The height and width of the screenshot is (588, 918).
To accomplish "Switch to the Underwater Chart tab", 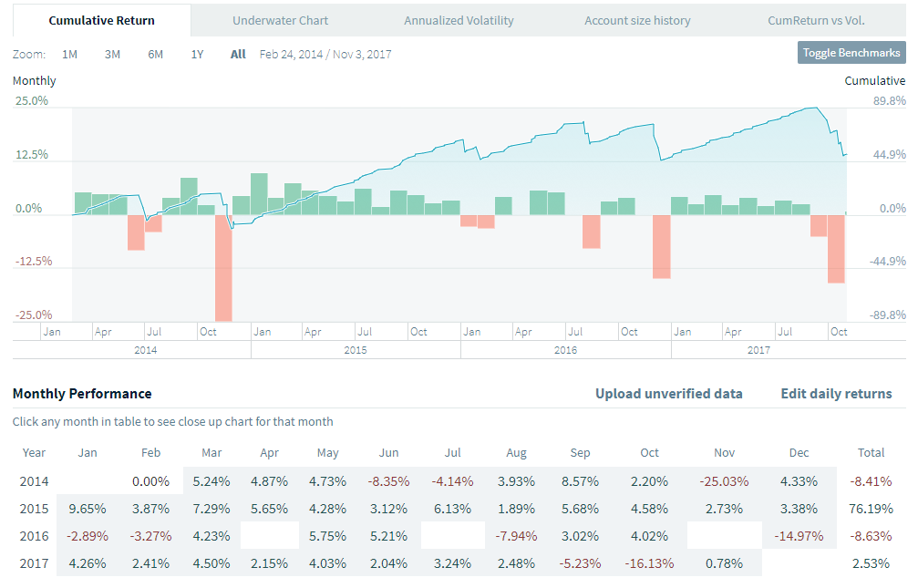I will [280, 20].
